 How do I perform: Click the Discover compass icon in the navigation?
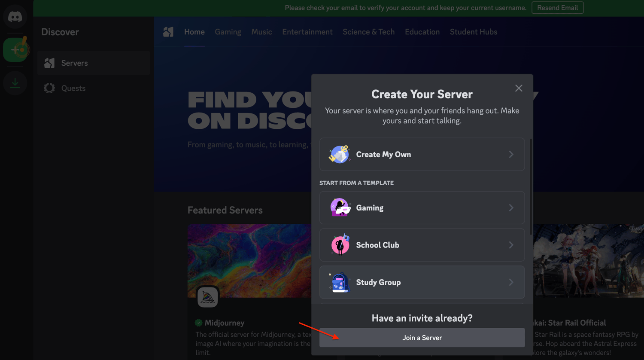168,31
